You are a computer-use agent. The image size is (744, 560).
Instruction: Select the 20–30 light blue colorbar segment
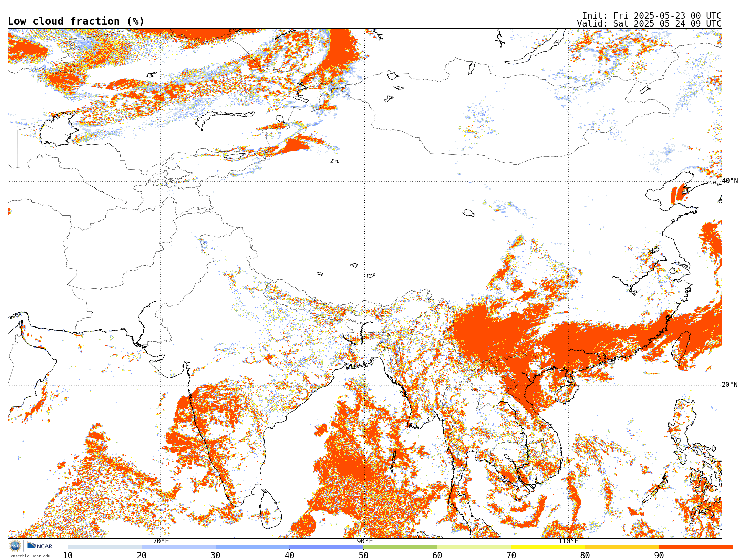(178, 547)
